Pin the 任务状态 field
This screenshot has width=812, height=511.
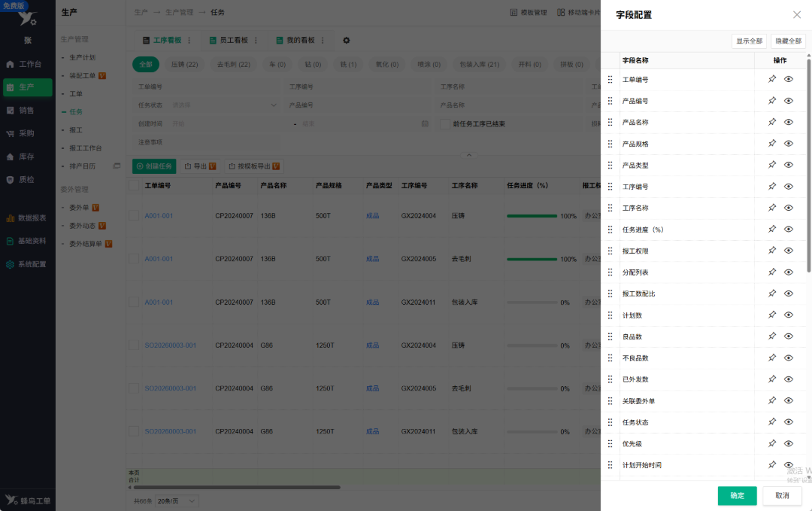pyautogui.click(x=771, y=422)
